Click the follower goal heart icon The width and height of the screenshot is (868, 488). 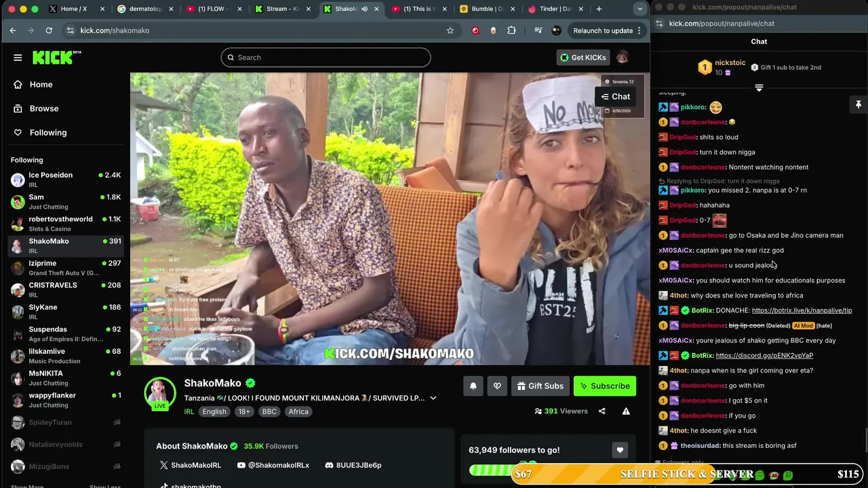click(620, 450)
